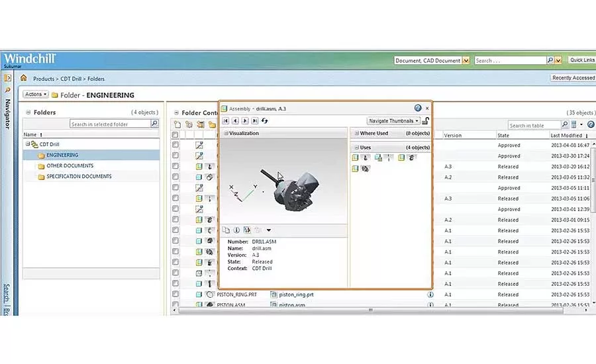
Task: Click the Creo View icon below visualization
Action: 247,230
